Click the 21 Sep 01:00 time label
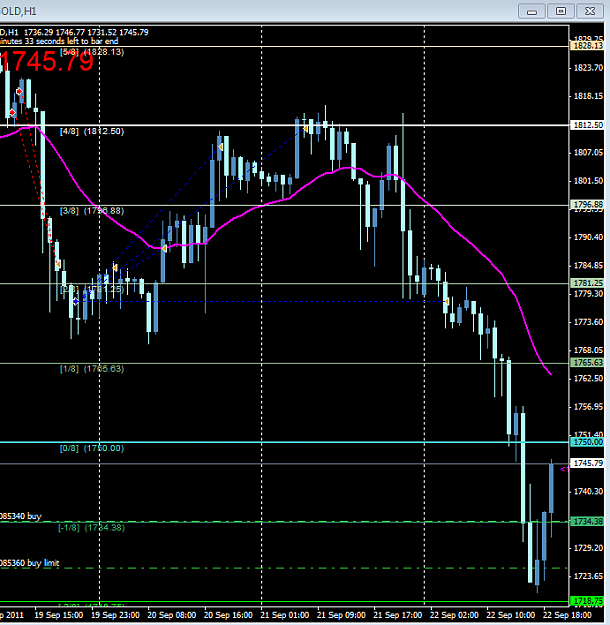Screen dimensions: 610x625 [x=285, y=615]
